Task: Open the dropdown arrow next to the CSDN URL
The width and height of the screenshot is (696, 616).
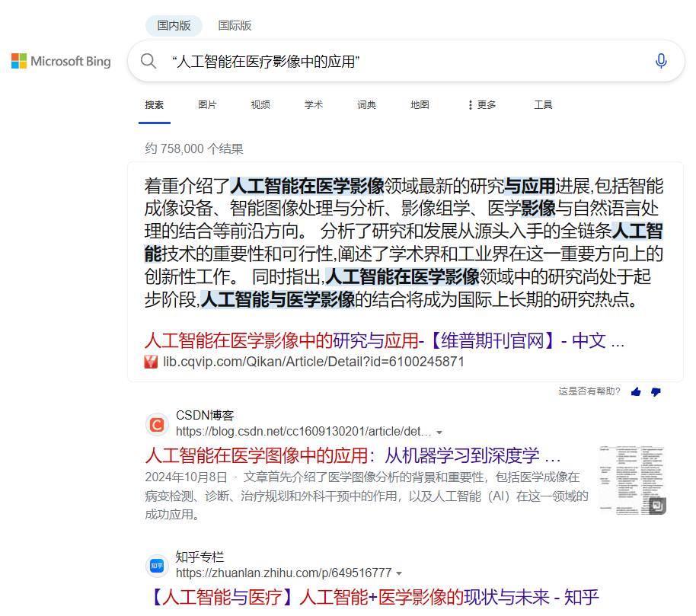Action: [439, 431]
